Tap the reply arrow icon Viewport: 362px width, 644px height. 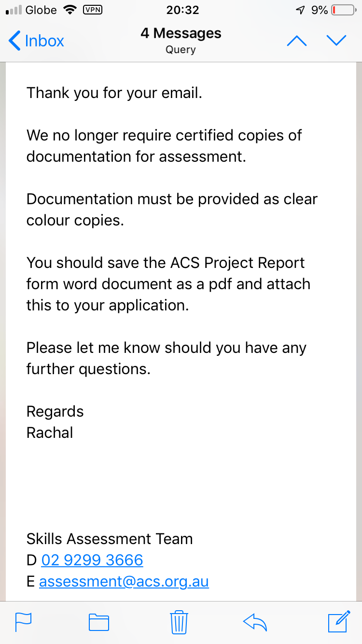coord(255,622)
